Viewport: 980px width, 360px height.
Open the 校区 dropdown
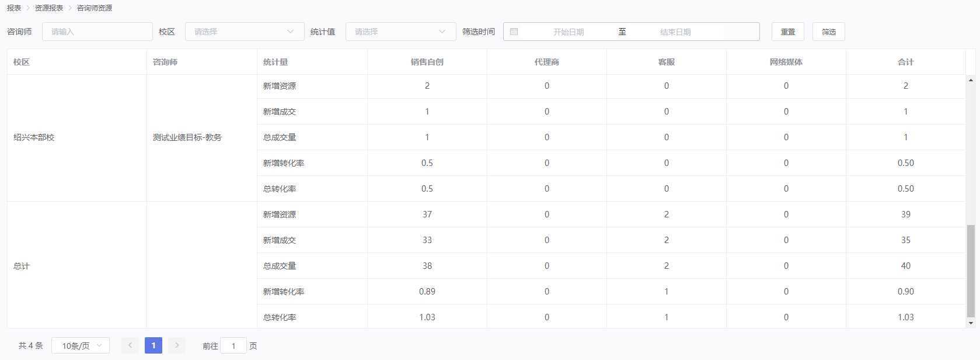click(x=245, y=32)
